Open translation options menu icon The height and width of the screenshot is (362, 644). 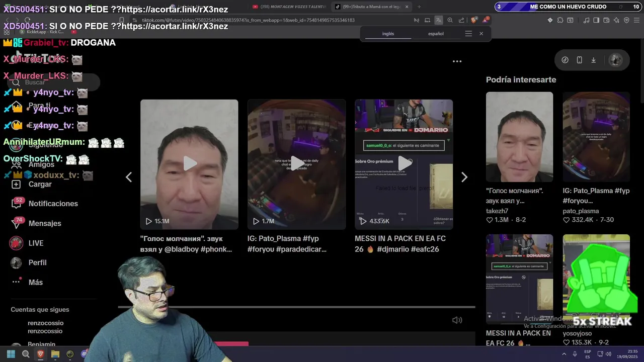[x=468, y=34]
